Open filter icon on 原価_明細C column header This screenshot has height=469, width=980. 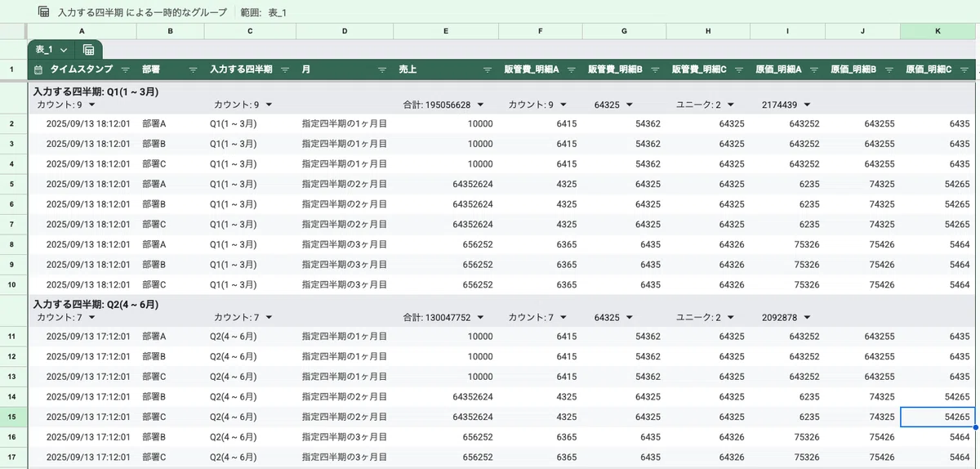coord(964,69)
